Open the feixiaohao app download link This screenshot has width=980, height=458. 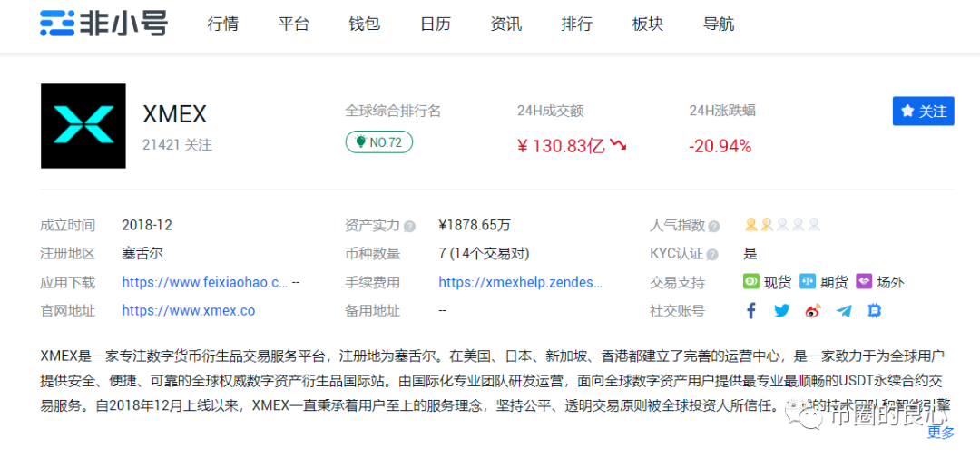click(x=204, y=282)
